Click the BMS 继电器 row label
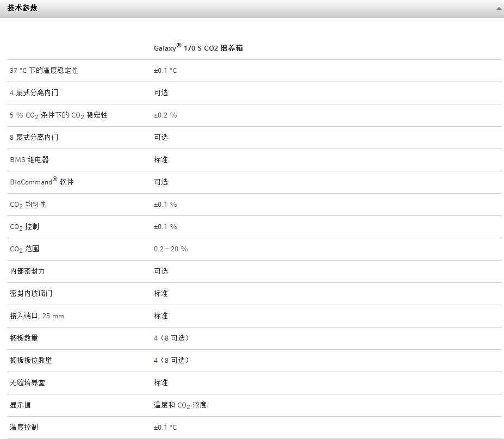This screenshot has width=504, height=439. (29, 160)
